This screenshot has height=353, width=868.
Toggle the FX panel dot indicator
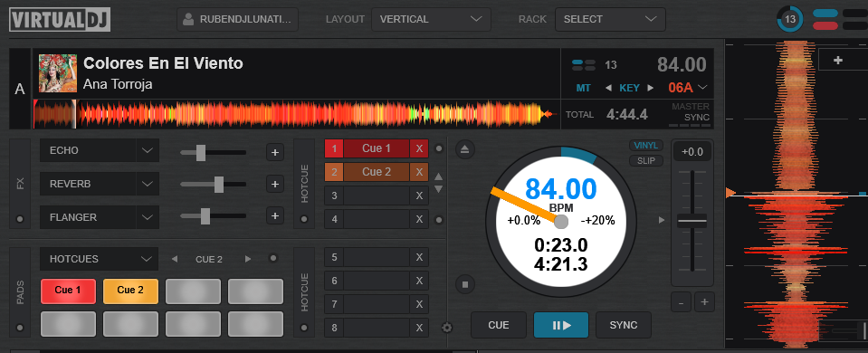(21, 219)
